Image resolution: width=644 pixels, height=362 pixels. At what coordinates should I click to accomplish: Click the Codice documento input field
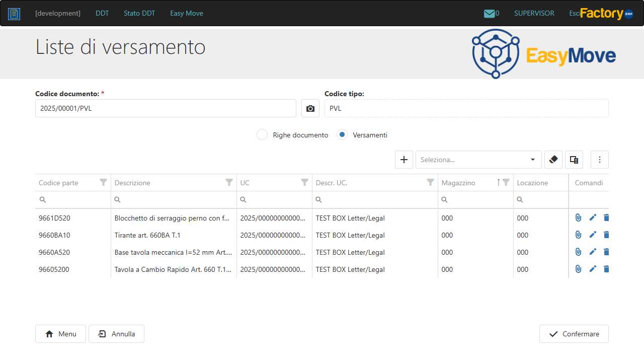(166, 108)
